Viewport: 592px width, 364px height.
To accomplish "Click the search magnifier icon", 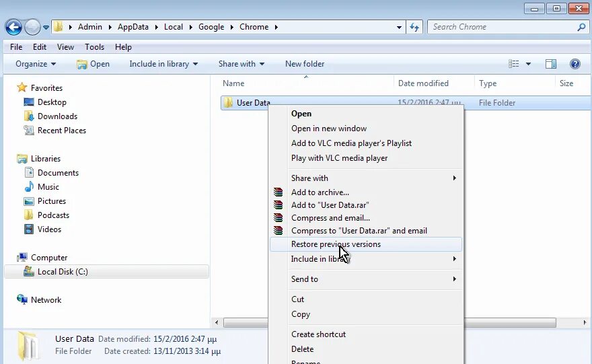I will 581,27.
